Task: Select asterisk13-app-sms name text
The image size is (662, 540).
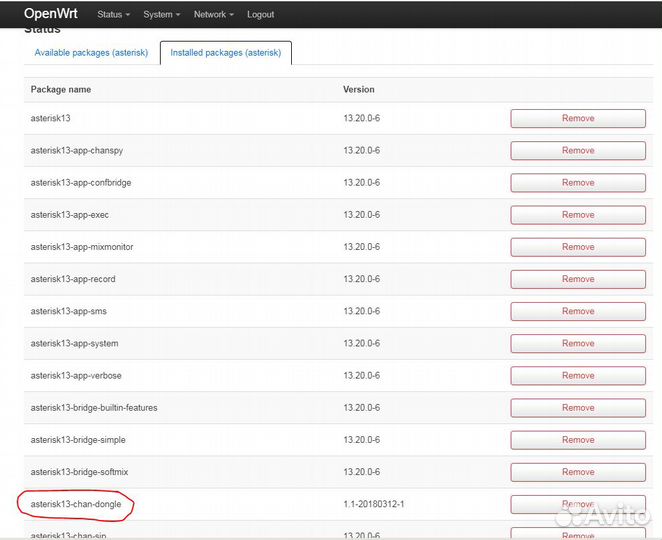Action: pyautogui.click(x=68, y=312)
